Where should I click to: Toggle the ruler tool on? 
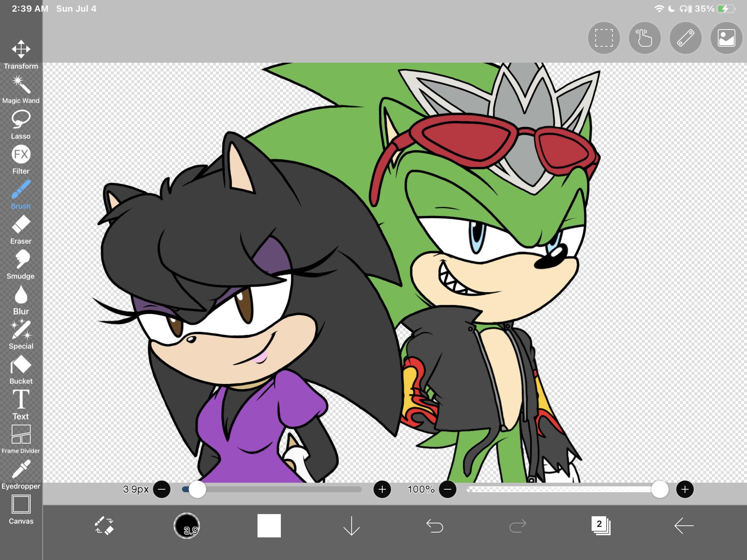[x=685, y=38]
